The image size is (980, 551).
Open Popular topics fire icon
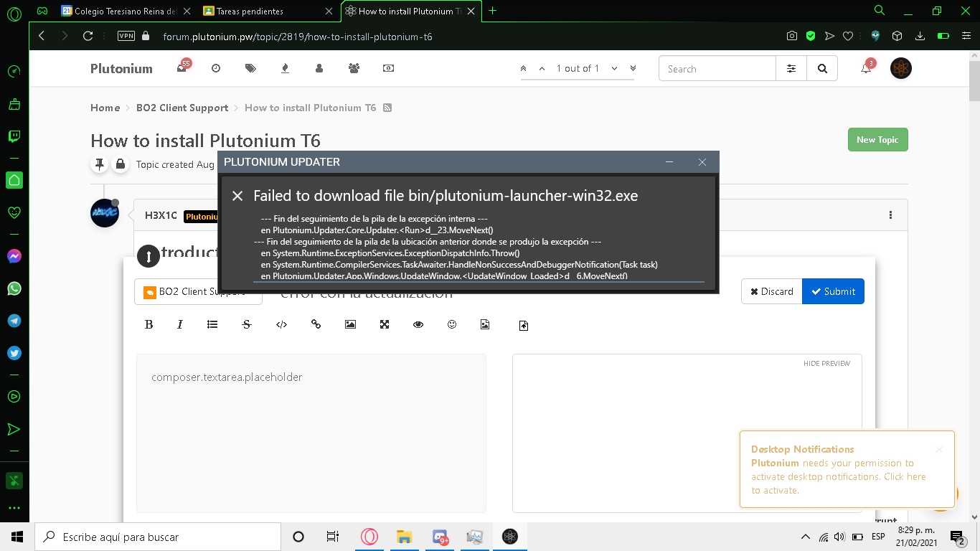(285, 68)
